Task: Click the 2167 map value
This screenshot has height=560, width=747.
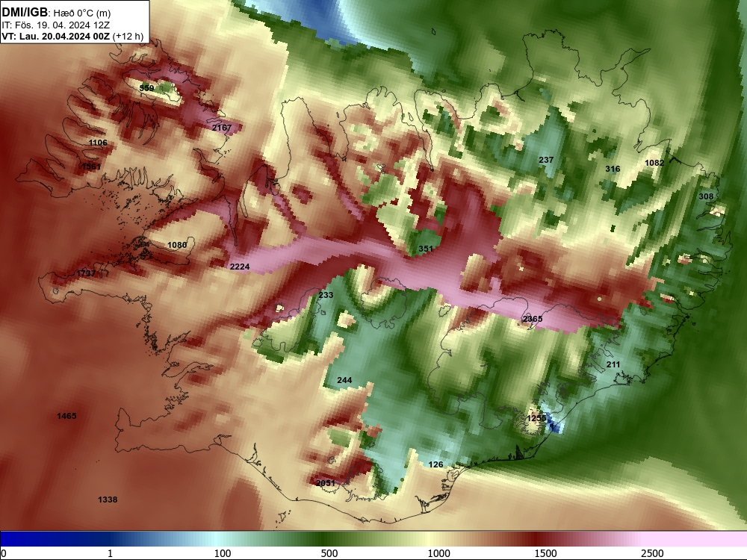Action: point(222,128)
